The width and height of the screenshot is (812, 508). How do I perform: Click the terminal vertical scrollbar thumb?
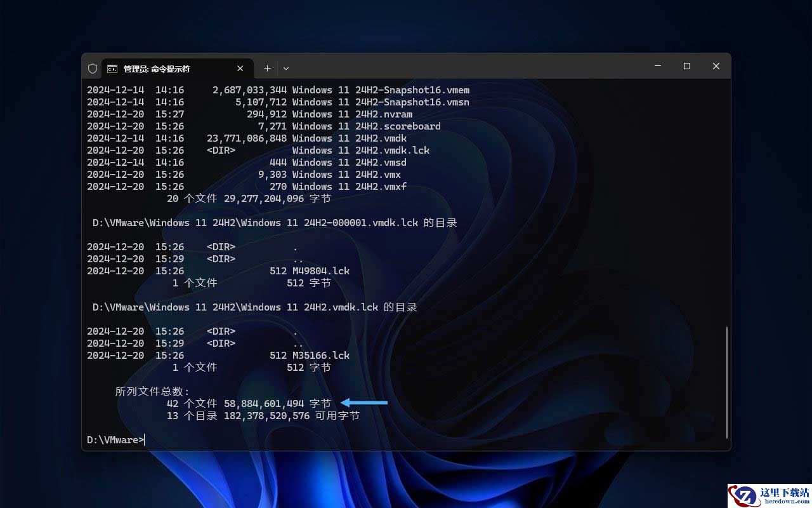[727, 382]
